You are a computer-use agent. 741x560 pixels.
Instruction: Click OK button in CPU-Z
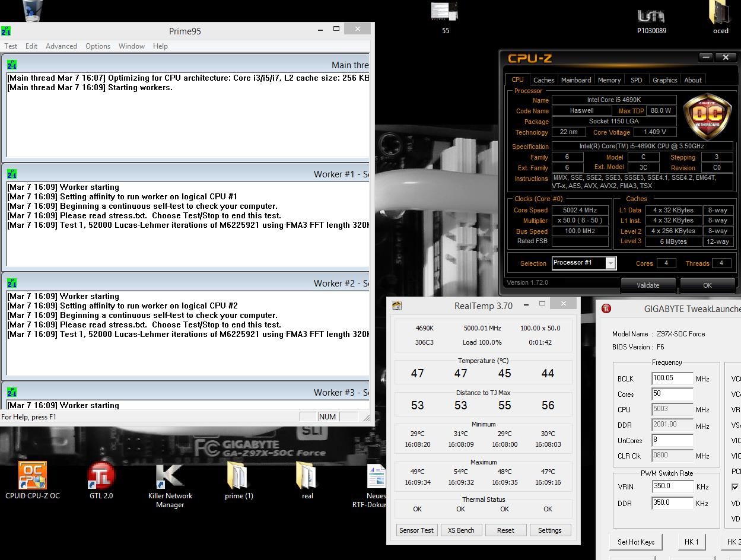[x=707, y=285]
